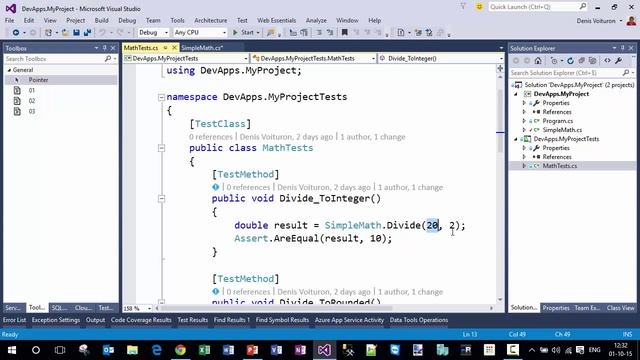The height and width of the screenshot is (360, 640).
Task: Switch to Class View tab
Action: tap(620, 308)
